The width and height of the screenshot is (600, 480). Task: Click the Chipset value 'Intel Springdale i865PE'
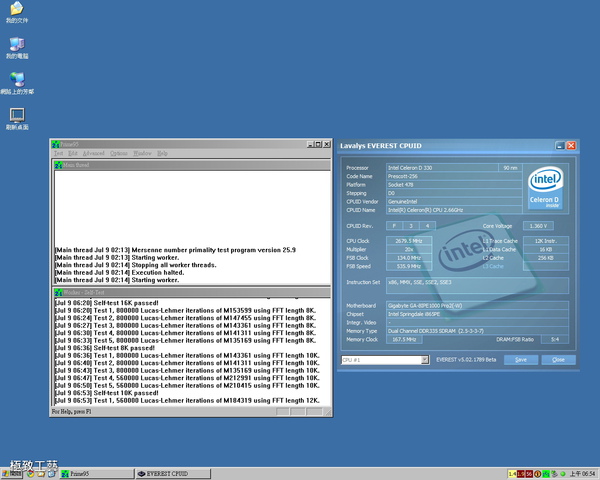tap(477, 314)
